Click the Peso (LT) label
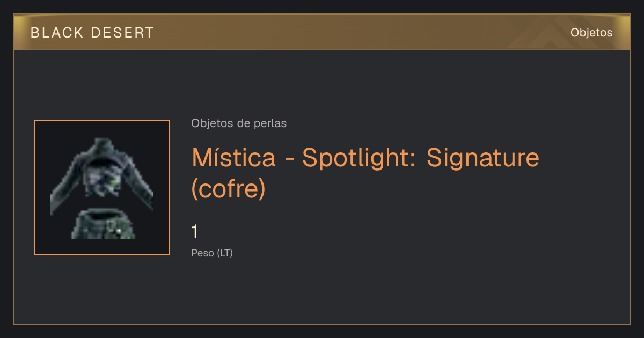The height and width of the screenshot is (338, 644). pos(212,253)
